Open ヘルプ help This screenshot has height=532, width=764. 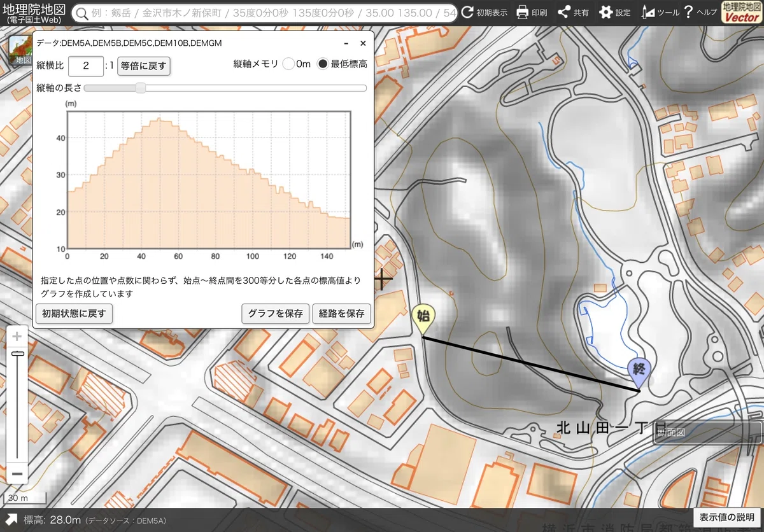700,12
